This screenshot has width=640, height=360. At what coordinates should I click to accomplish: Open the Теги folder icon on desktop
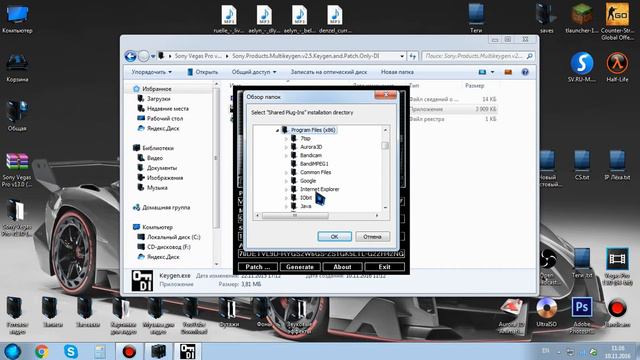click(x=476, y=19)
